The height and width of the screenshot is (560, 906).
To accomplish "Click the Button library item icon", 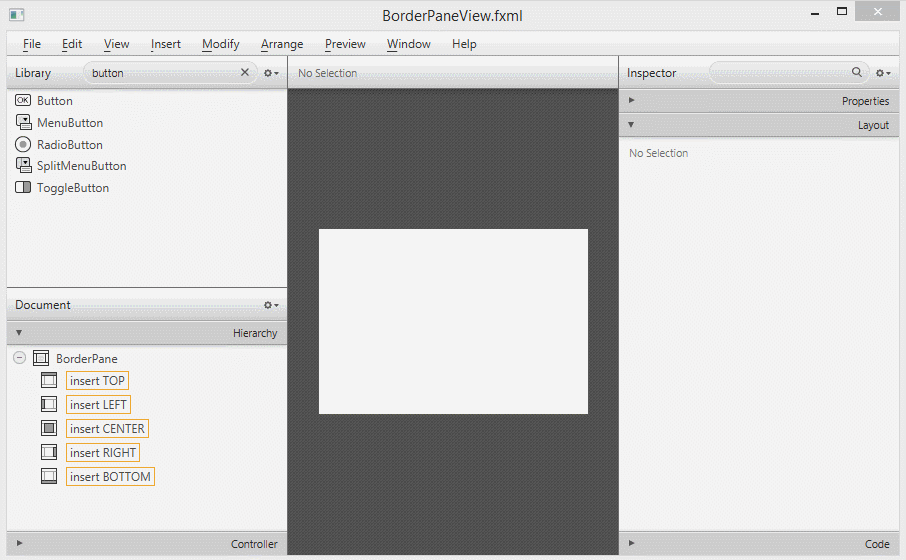I will [23, 101].
